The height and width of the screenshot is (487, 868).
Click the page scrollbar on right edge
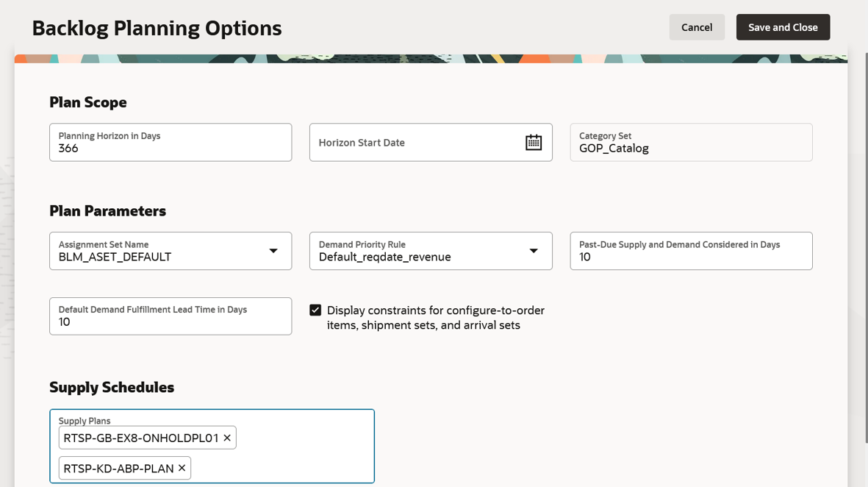click(865, 221)
